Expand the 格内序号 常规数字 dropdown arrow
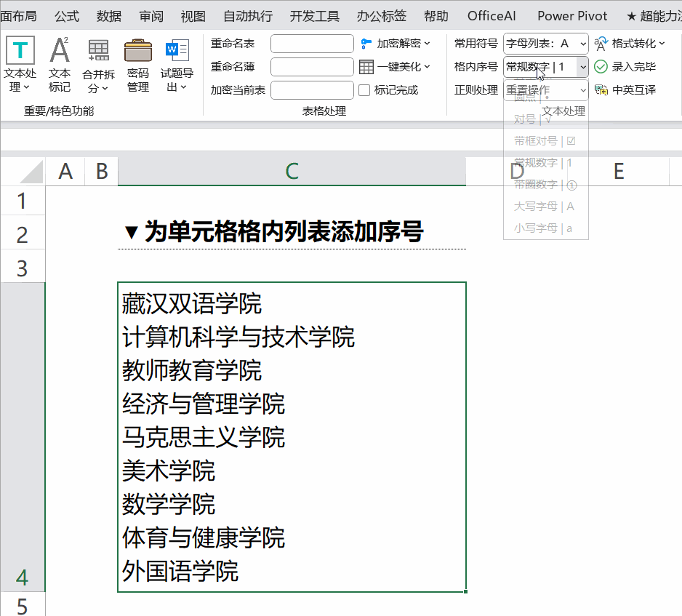This screenshot has height=616, width=682. pyautogui.click(x=583, y=67)
